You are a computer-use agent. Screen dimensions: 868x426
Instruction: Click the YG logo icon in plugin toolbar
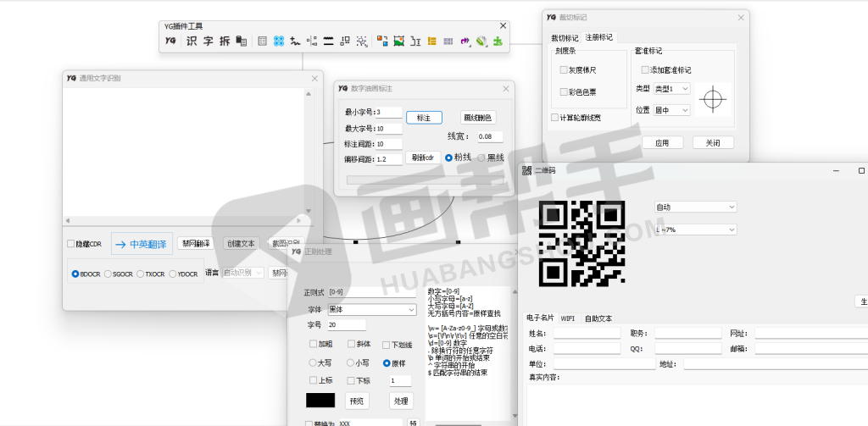(x=170, y=41)
